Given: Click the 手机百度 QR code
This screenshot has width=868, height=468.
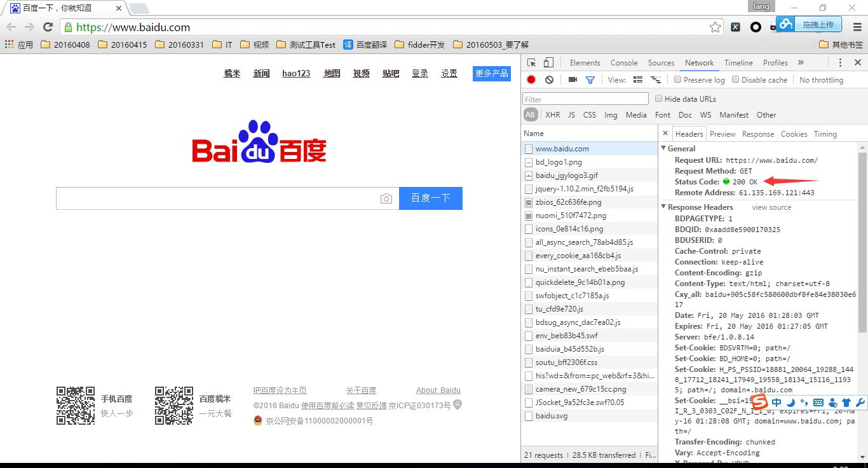Looking at the screenshot, I should pyautogui.click(x=76, y=405).
